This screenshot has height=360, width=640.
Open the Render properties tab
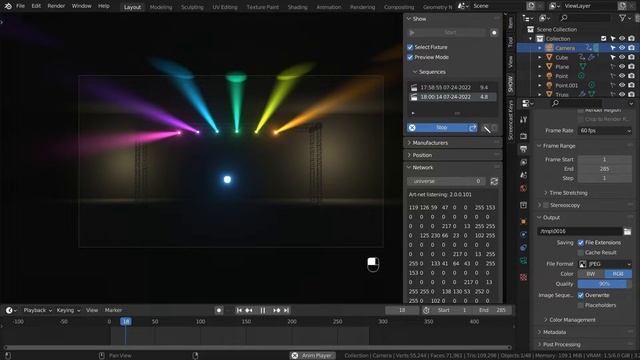pyautogui.click(x=524, y=136)
